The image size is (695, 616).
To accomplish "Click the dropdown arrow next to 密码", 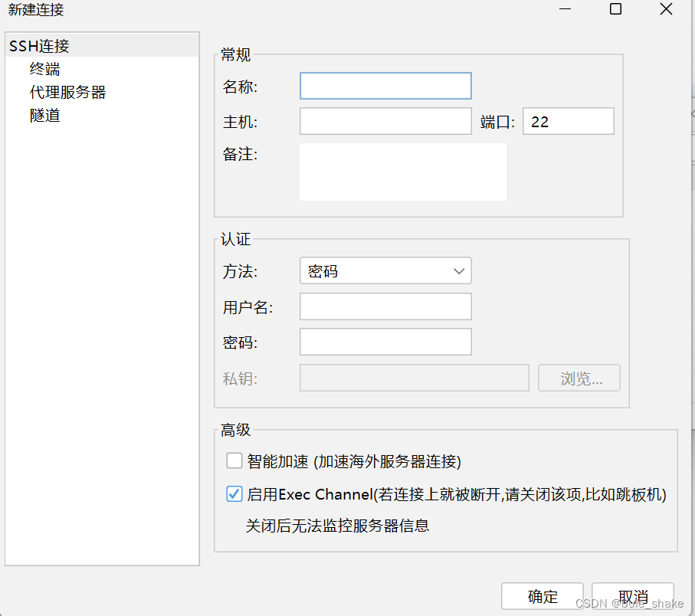I will 457,270.
